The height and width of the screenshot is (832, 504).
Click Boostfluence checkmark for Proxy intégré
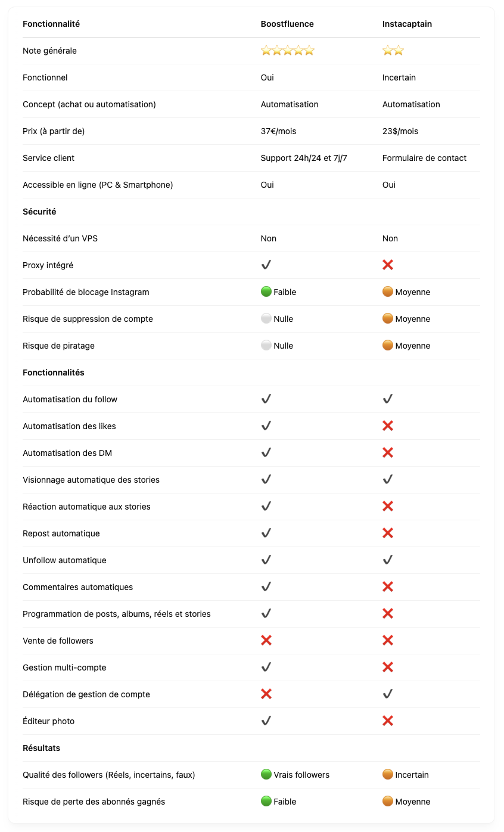[266, 265]
